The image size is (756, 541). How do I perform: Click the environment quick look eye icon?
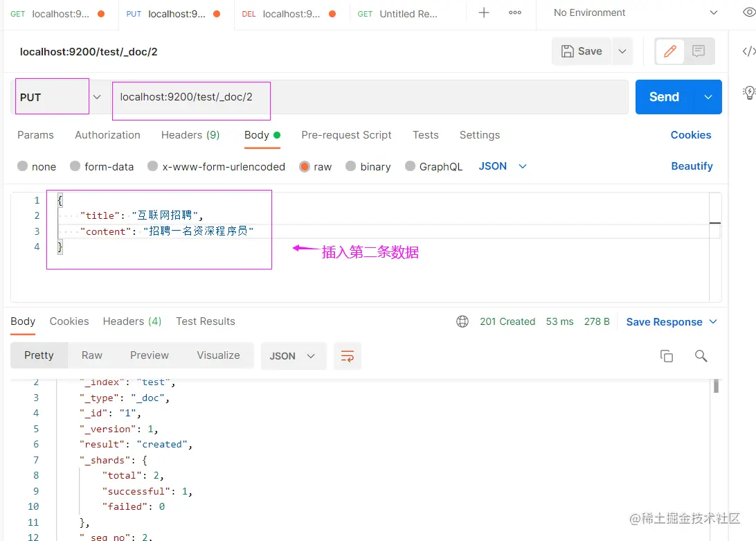pyautogui.click(x=749, y=12)
